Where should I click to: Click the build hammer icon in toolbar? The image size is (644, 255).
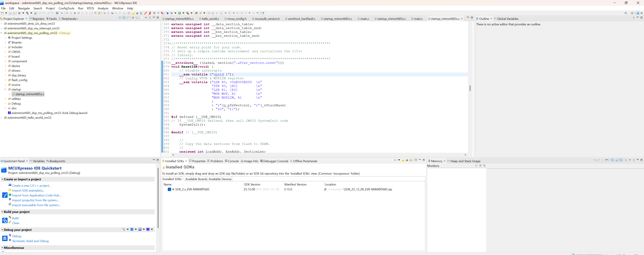[x=27, y=13]
